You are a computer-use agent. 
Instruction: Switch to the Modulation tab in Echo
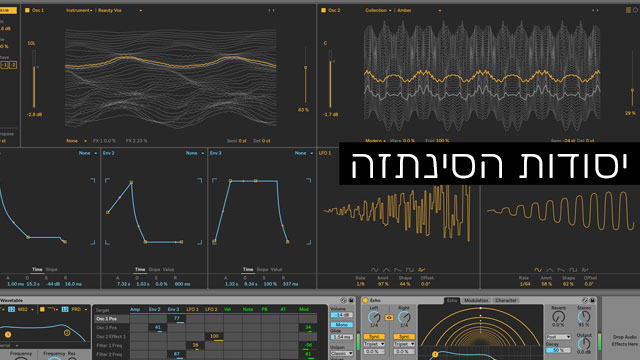click(476, 300)
